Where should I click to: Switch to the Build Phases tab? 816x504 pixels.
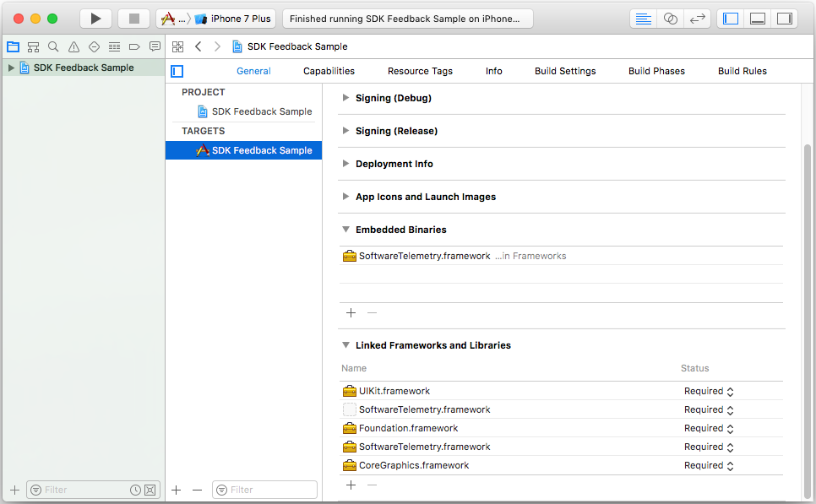656,71
